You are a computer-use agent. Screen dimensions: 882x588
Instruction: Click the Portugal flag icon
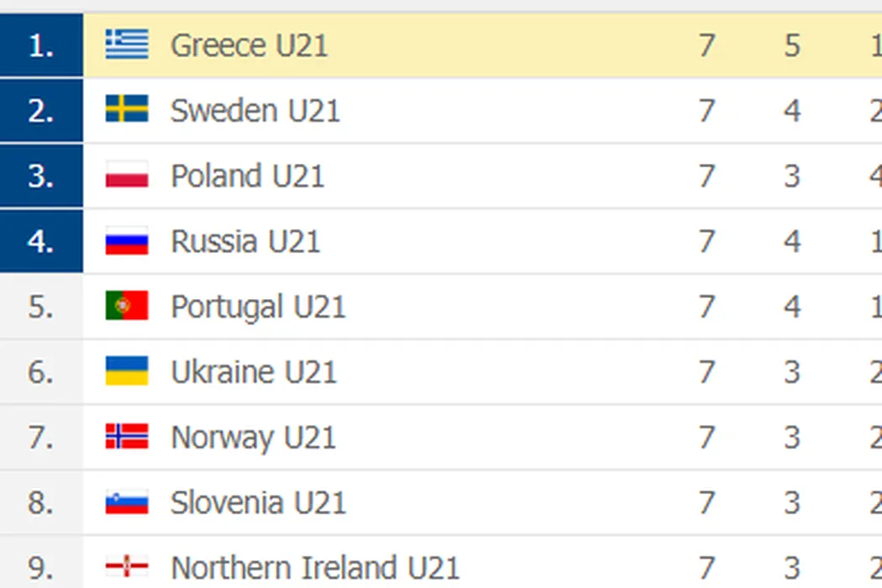127,307
